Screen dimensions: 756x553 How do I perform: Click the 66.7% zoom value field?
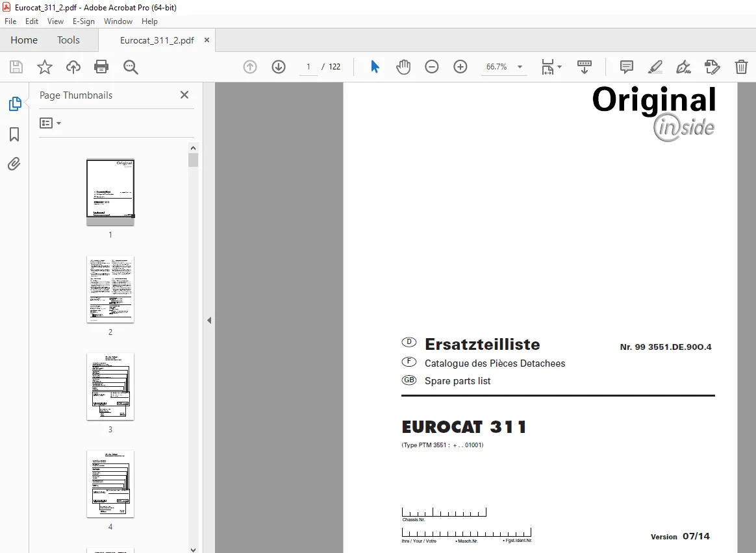point(497,67)
